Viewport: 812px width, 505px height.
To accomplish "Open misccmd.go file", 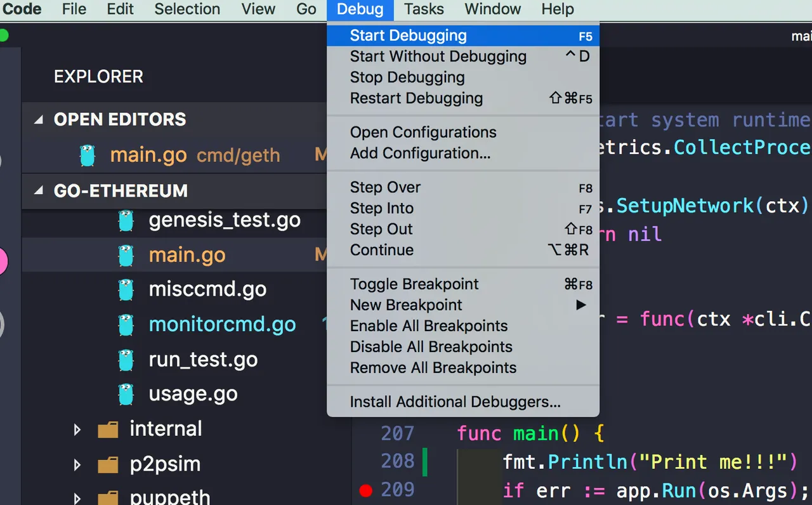I will (x=207, y=289).
